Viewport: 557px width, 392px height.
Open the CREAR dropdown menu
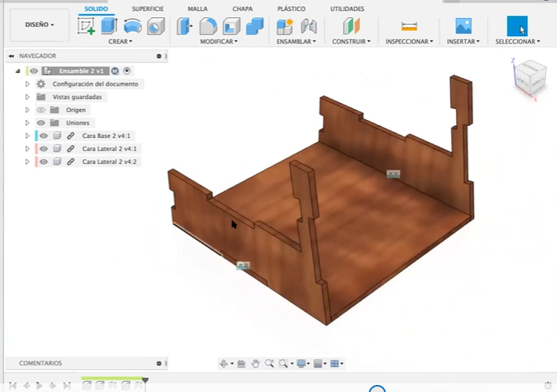coord(120,42)
